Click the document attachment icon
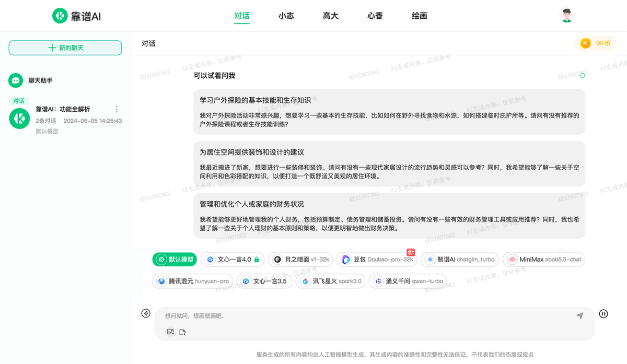 tap(182, 332)
